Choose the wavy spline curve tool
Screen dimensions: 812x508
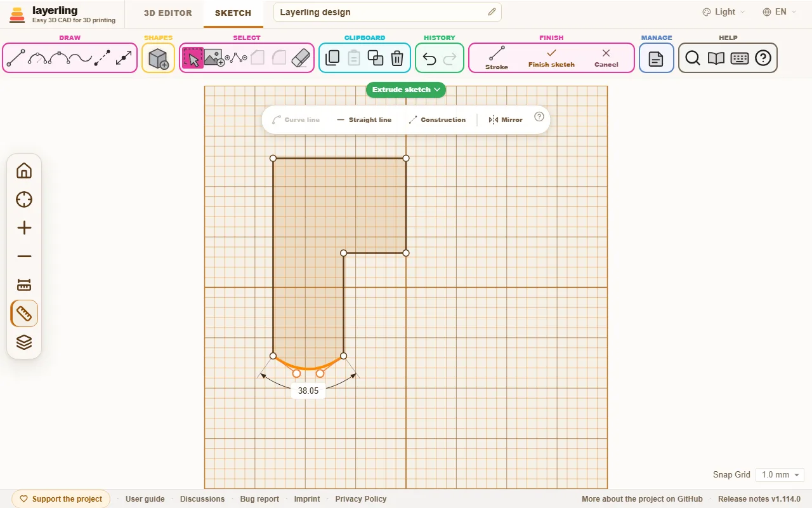pyautogui.click(x=81, y=58)
